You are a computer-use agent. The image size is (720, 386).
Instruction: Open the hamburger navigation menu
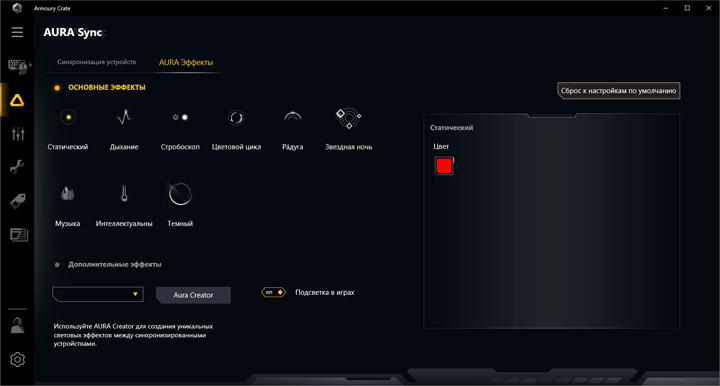point(17,32)
